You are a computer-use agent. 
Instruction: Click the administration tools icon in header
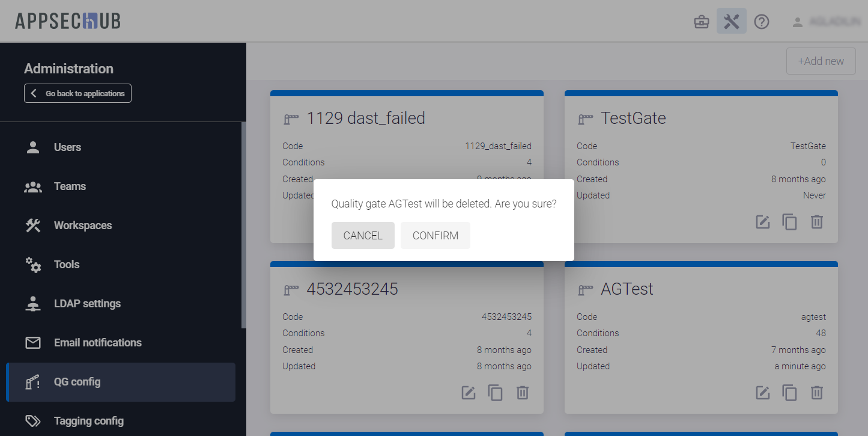[x=731, y=22]
